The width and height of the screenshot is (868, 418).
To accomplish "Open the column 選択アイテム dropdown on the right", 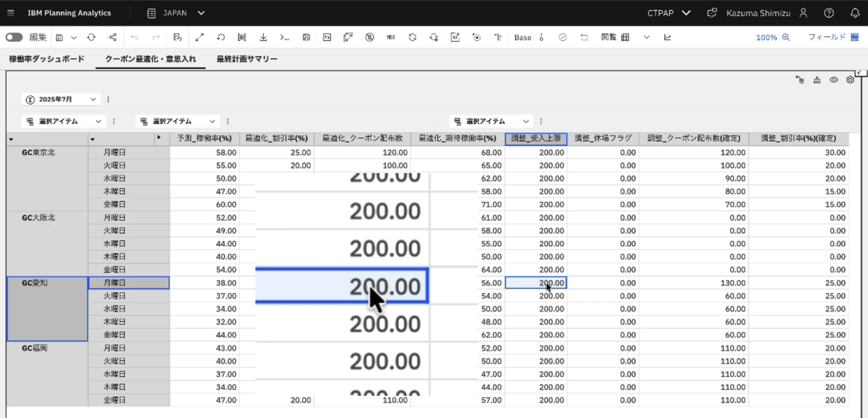I will (x=491, y=121).
